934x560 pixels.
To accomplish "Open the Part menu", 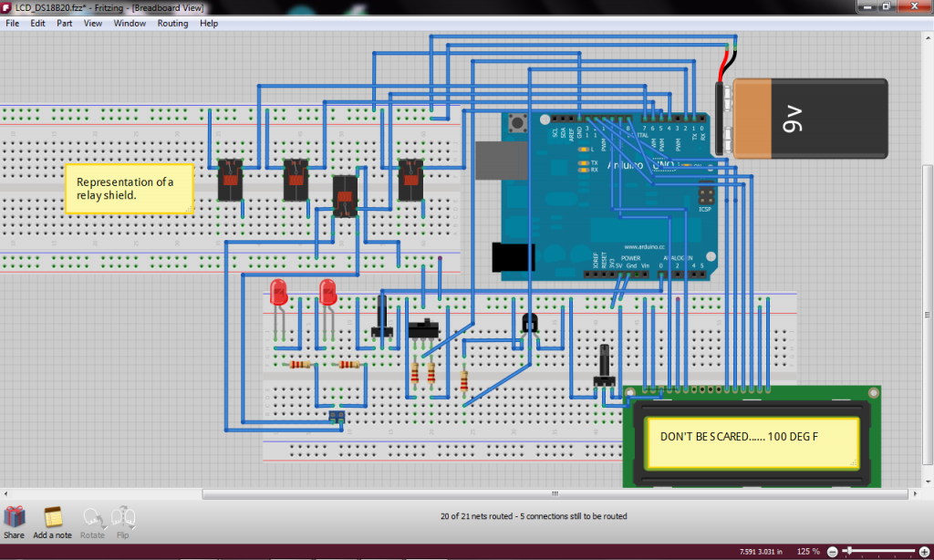I will coord(65,23).
